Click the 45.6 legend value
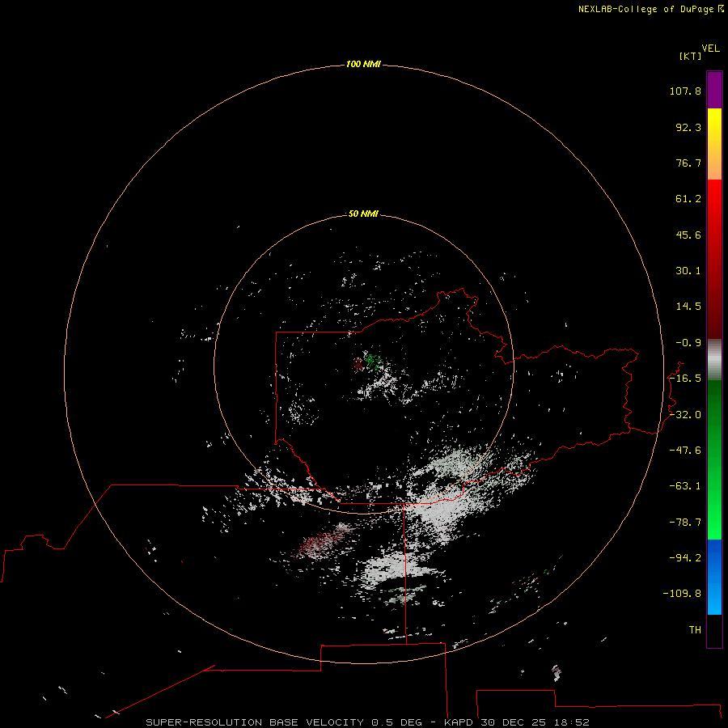The width and height of the screenshot is (728, 728). [688, 235]
